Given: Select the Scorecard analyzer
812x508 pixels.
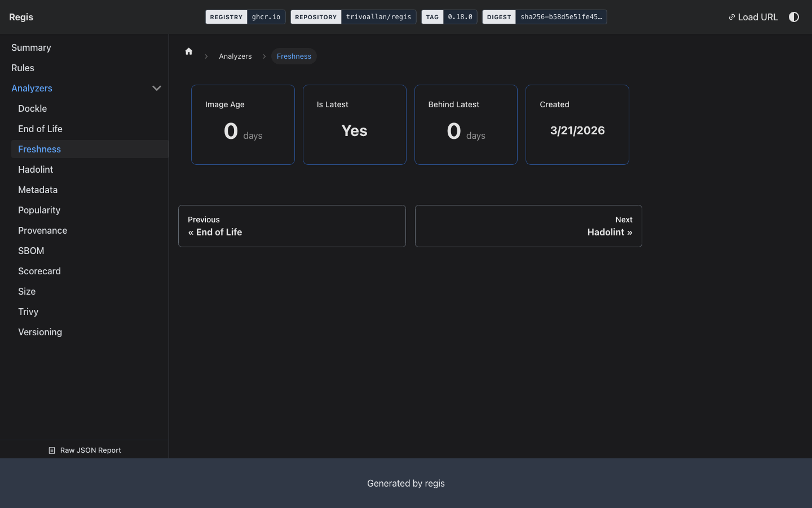Looking at the screenshot, I should pos(39,271).
